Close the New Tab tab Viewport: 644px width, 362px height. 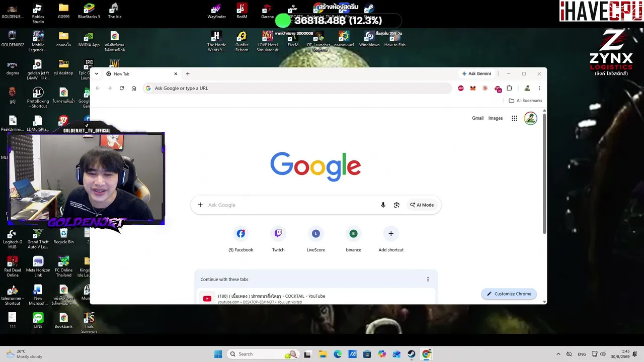point(176,74)
